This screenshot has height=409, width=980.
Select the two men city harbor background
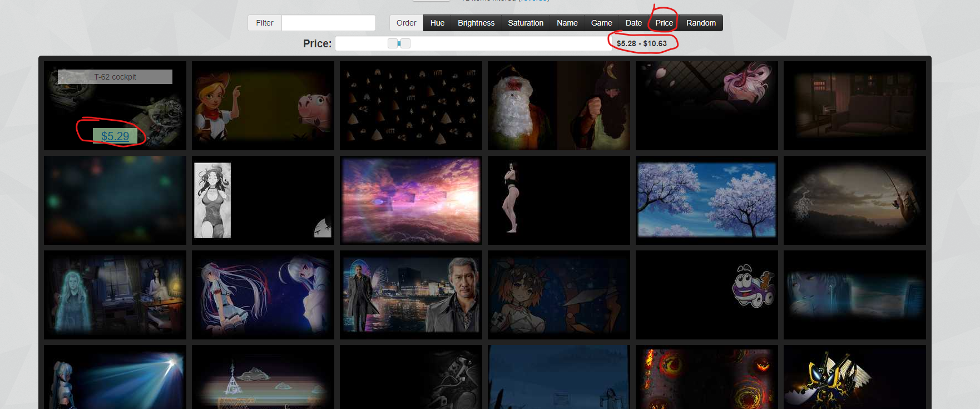tap(411, 295)
